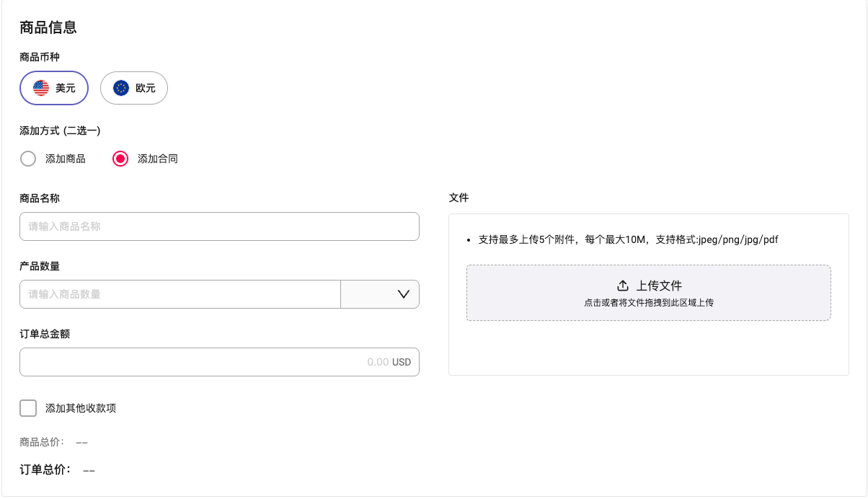Click the EU flag icon on 欧元 option
This screenshot has width=868, height=499.
pos(120,87)
